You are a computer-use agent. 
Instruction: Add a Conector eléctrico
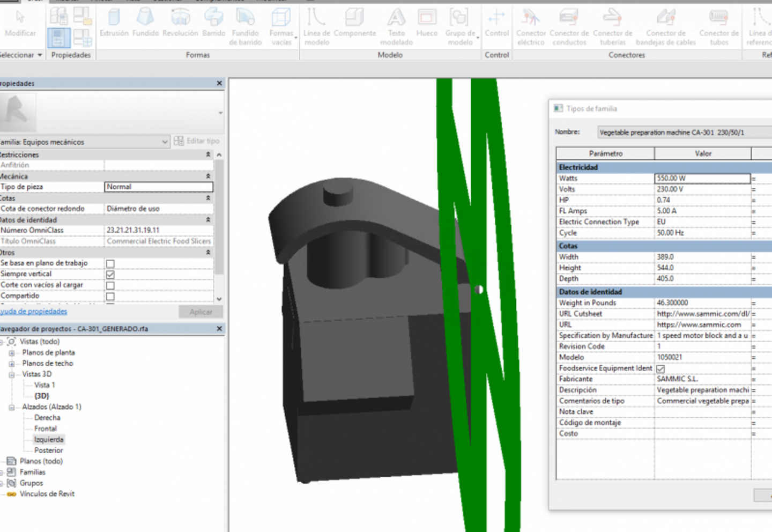(x=531, y=27)
